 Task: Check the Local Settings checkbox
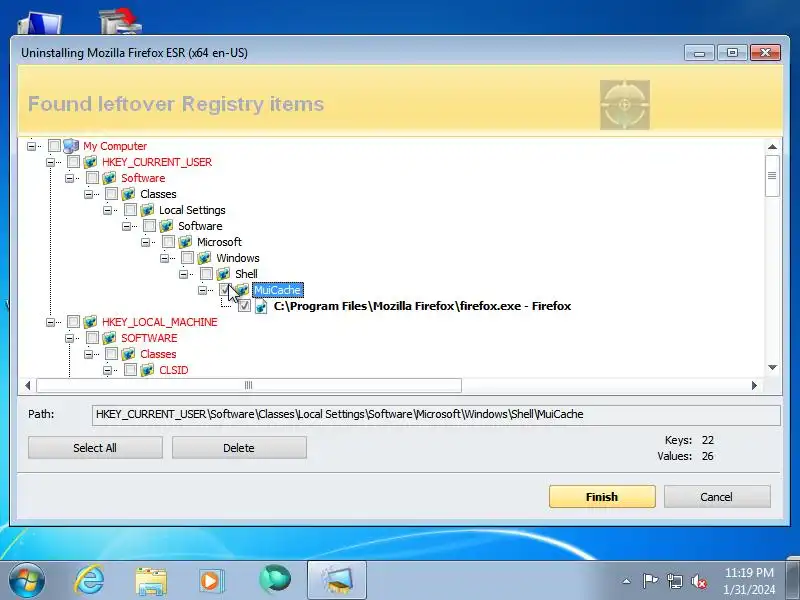click(x=130, y=210)
